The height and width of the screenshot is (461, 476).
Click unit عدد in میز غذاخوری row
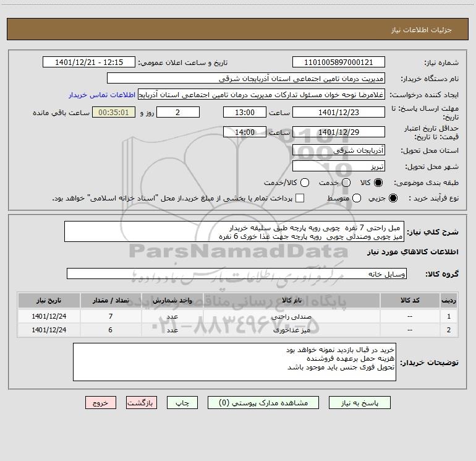(172, 330)
